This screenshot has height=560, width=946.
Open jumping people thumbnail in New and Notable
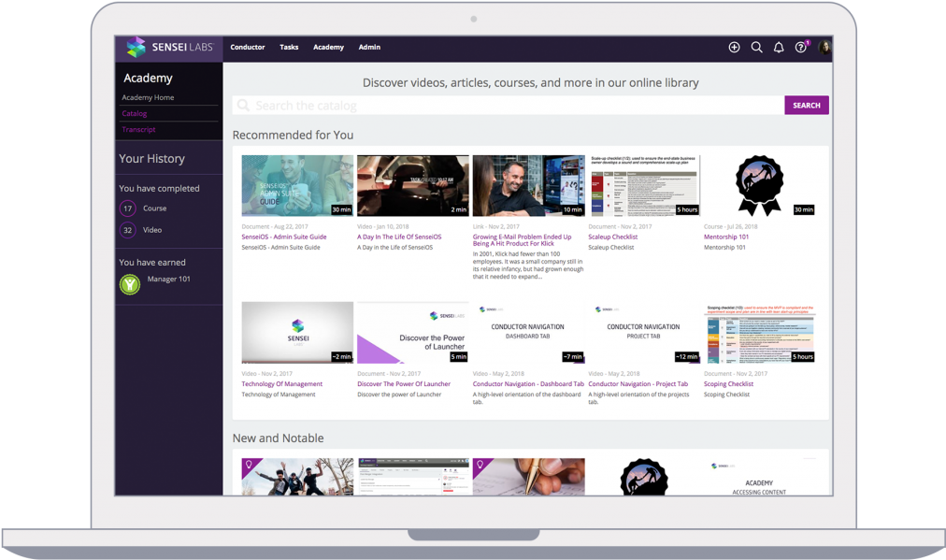click(297, 477)
